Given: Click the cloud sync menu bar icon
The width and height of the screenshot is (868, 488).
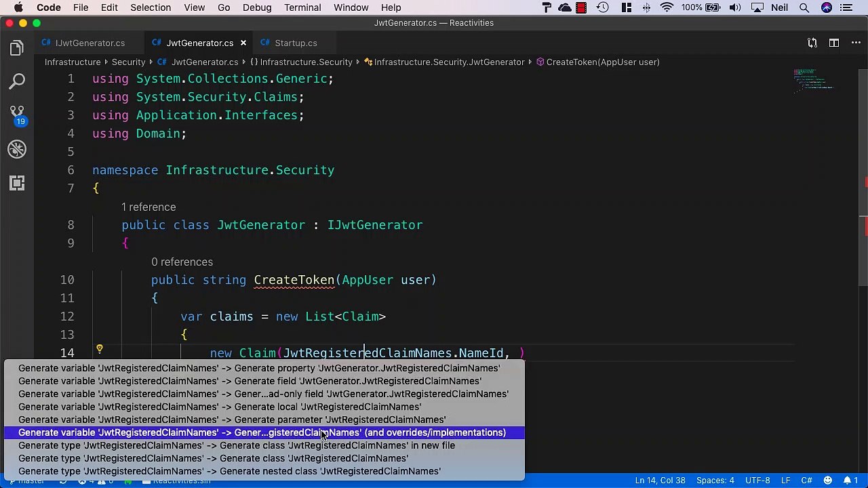Looking at the screenshot, I should click(x=565, y=7).
